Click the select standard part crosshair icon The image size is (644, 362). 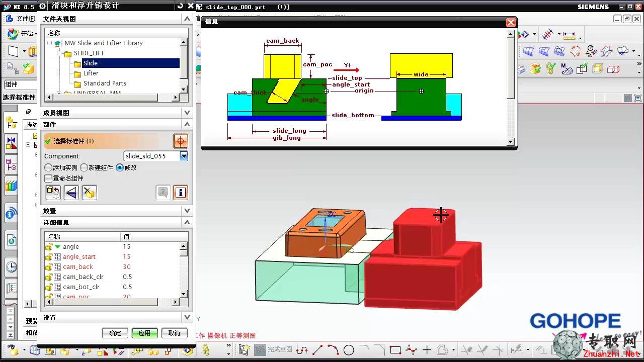coord(180,141)
